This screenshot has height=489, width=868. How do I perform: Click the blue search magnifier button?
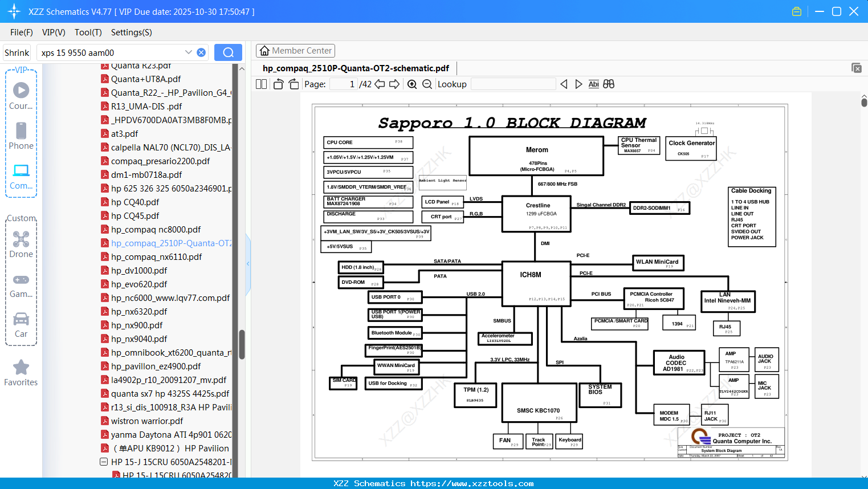point(228,52)
